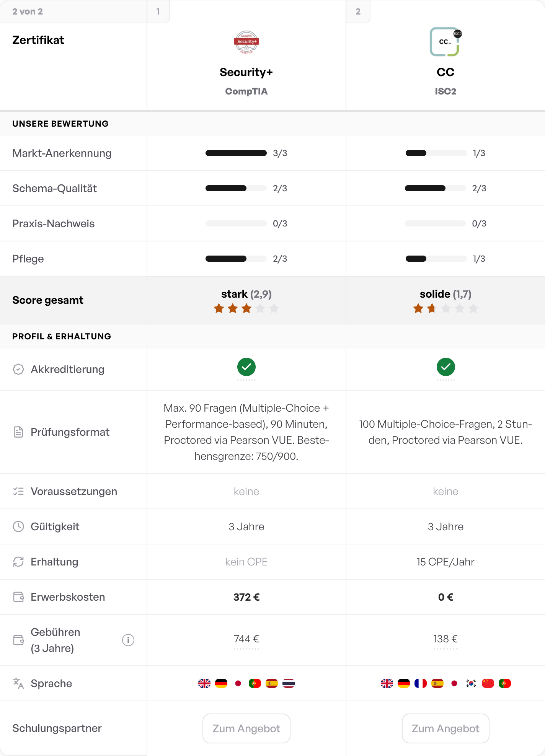This screenshot has height=756, width=545.
Task: Open Zum Angebot for CC
Action: 445,728
